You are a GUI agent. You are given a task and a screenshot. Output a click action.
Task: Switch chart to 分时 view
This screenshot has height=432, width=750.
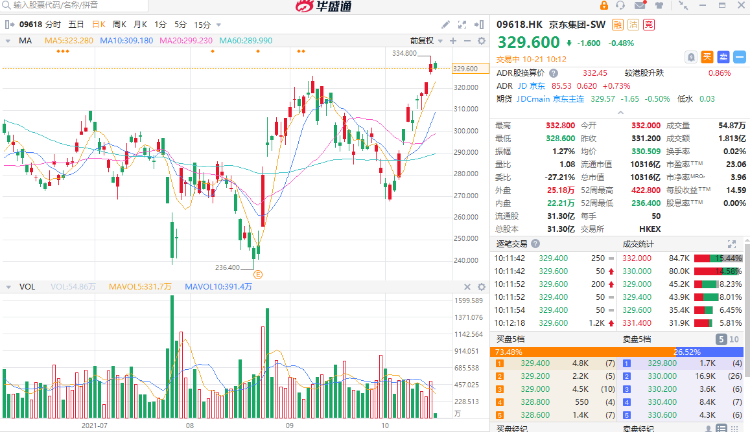(53, 24)
